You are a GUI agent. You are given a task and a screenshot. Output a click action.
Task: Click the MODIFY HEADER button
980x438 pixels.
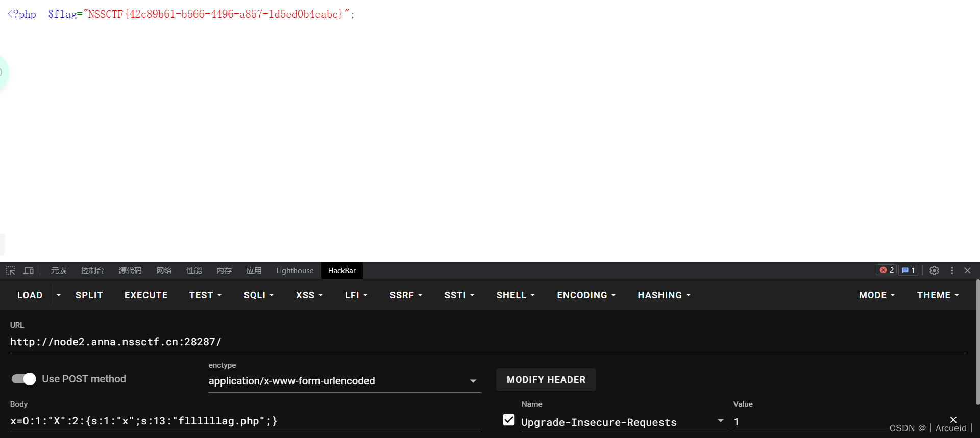546,380
